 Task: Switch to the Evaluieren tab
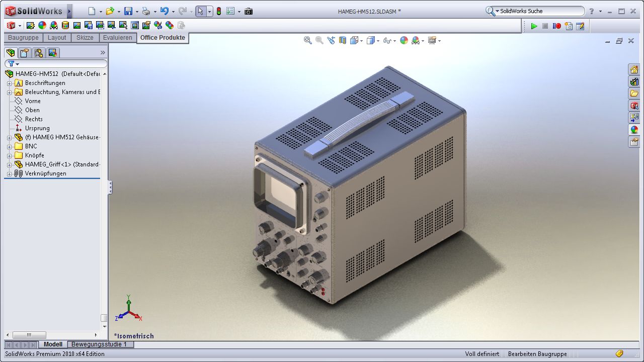point(118,38)
